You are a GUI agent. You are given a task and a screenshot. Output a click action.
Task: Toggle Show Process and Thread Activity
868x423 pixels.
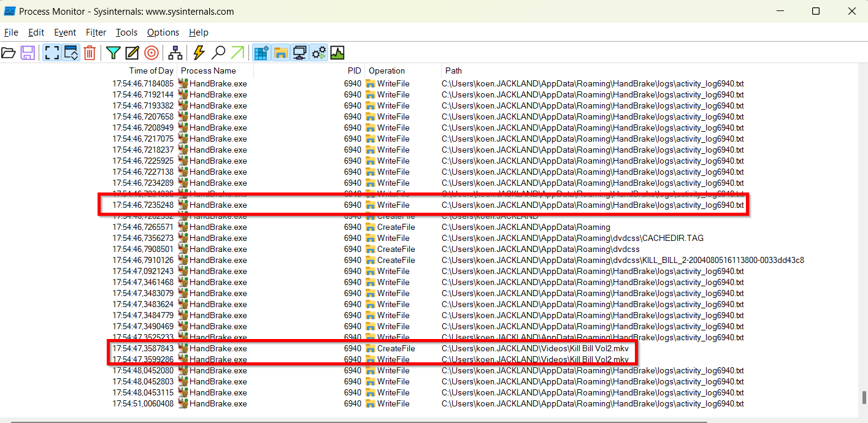(319, 53)
